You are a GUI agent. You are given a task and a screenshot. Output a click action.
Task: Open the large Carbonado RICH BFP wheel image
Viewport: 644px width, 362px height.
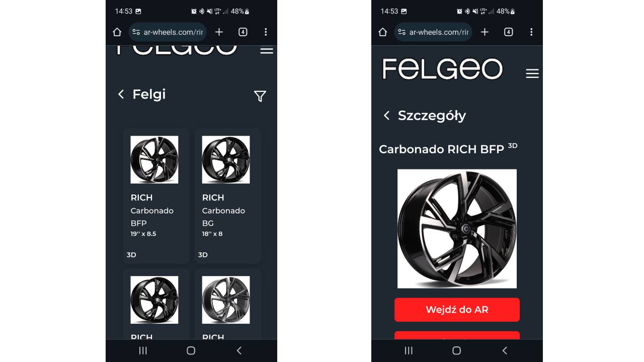click(x=457, y=229)
